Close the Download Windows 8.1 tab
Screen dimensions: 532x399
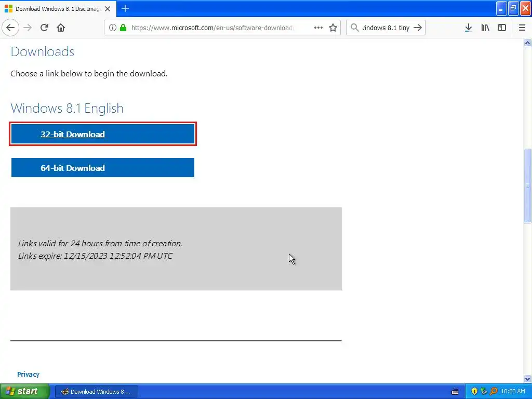click(108, 9)
